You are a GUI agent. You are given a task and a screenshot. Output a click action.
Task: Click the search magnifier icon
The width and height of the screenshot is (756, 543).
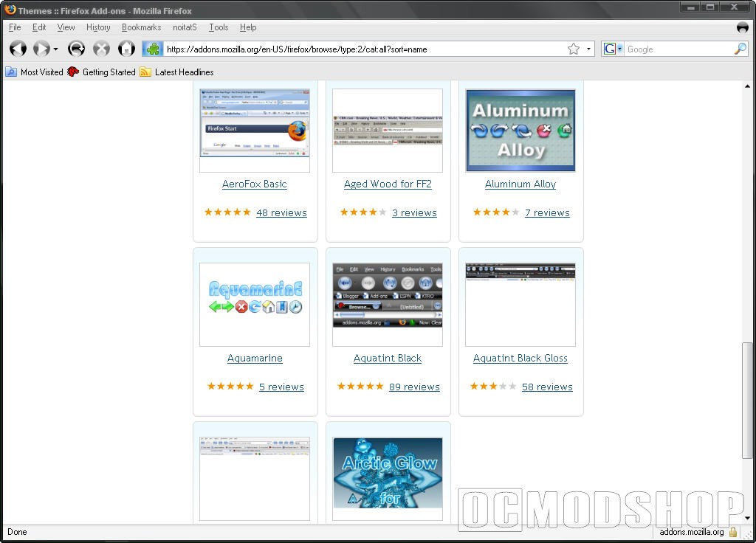740,49
